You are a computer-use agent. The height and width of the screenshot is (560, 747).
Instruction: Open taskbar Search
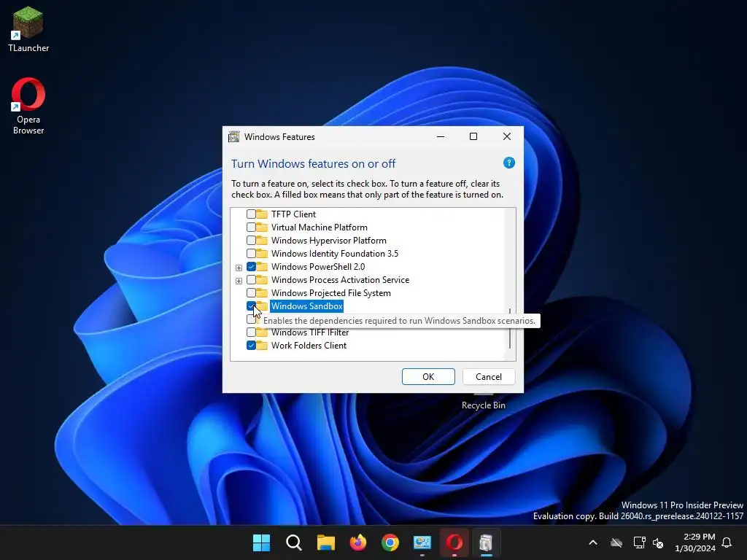pos(293,542)
